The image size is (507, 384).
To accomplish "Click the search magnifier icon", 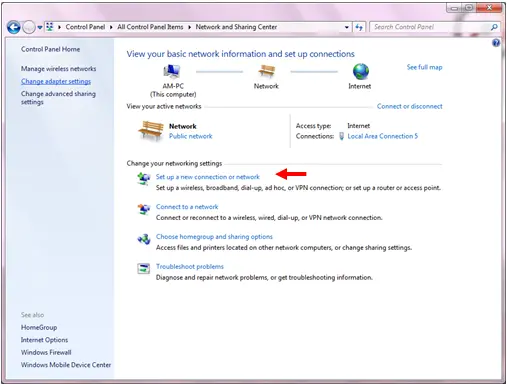I will click(494, 27).
